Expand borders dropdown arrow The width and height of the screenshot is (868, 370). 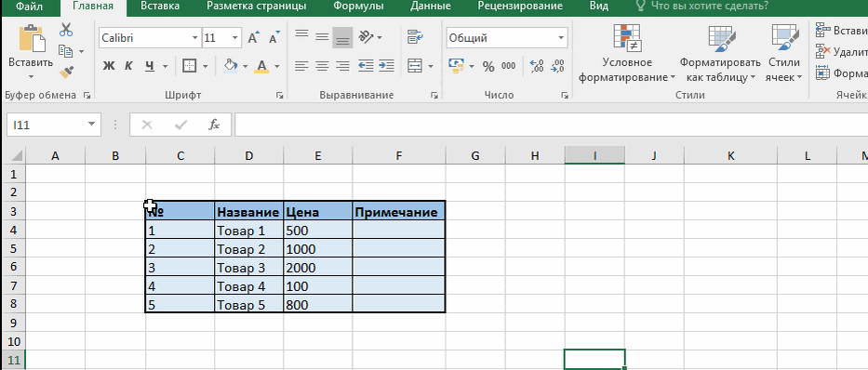pyautogui.click(x=205, y=66)
